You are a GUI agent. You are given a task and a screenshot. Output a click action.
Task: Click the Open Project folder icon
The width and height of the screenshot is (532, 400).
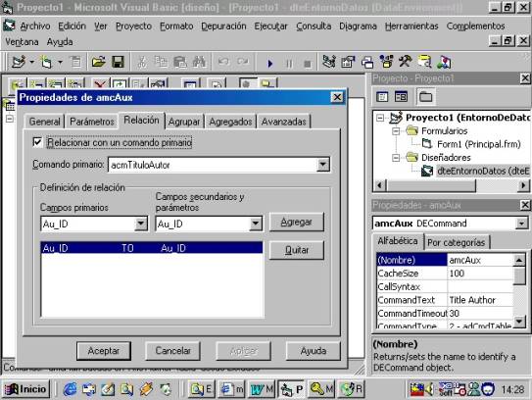coord(98,62)
